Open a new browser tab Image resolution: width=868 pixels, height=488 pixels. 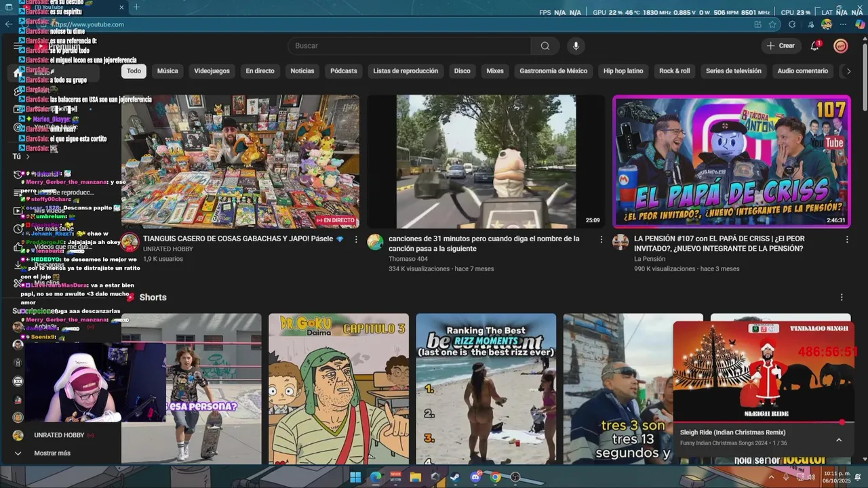coord(136,7)
